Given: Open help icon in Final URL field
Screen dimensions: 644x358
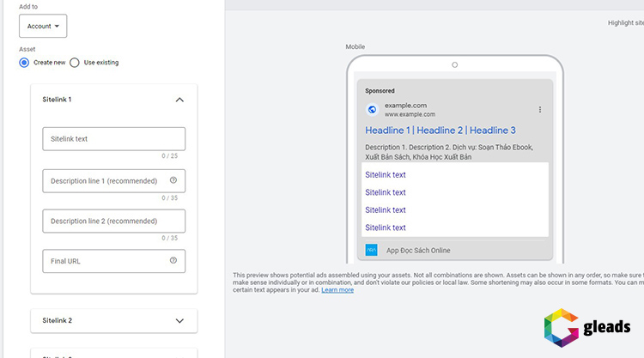Looking at the screenshot, I should pyautogui.click(x=173, y=261).
